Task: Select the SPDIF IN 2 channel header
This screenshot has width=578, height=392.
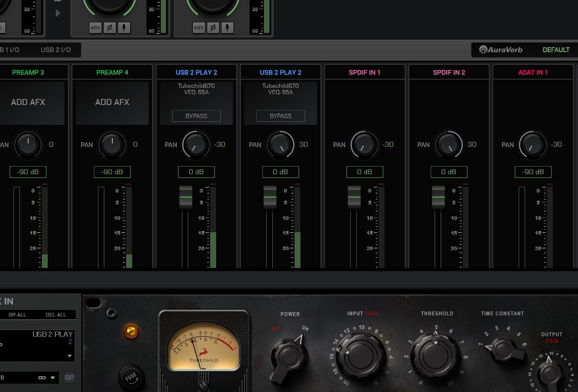Action: 449,72
